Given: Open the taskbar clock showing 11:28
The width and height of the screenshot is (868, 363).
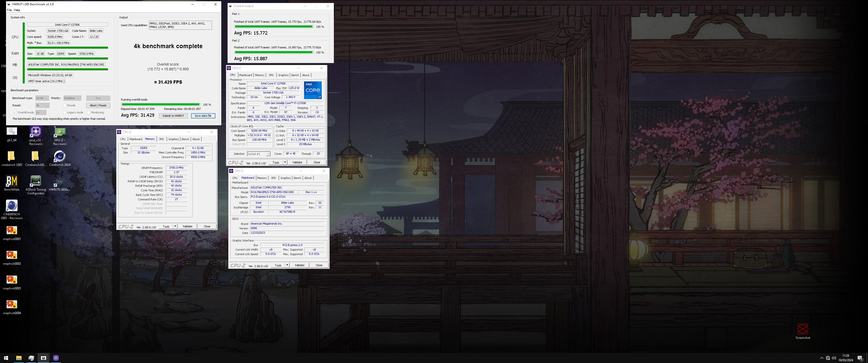Looking at the screenshot, I should pos(846,358).
